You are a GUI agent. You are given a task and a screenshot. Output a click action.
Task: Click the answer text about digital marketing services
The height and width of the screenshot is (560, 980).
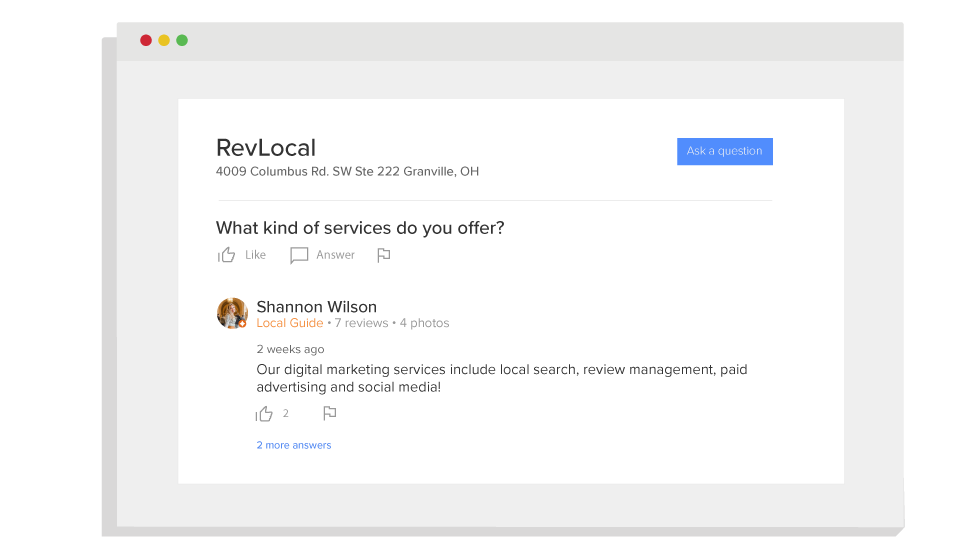click(x=502, y=378)
